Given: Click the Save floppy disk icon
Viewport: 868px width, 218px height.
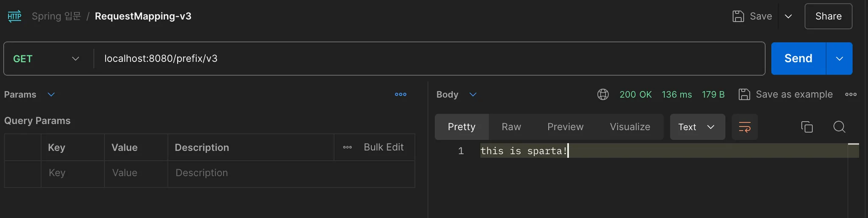Looking at the screenshot, I should 738,16.
